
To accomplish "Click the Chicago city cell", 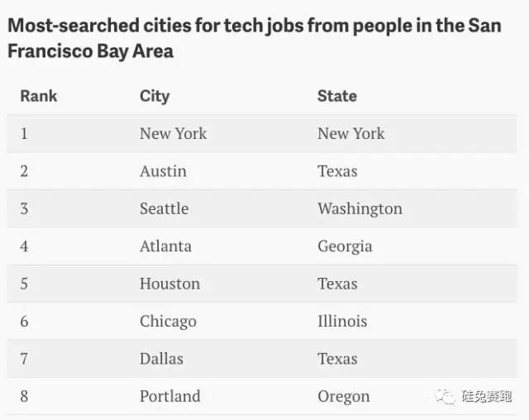I will pos(168,322).
